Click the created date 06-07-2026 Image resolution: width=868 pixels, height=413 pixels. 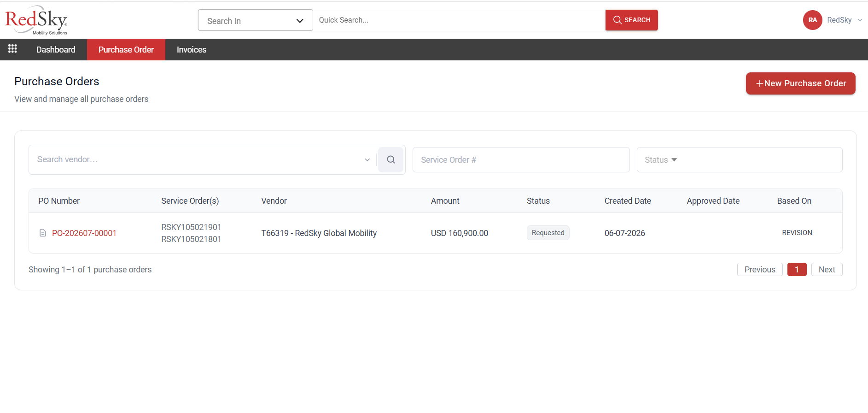(625, 233)
